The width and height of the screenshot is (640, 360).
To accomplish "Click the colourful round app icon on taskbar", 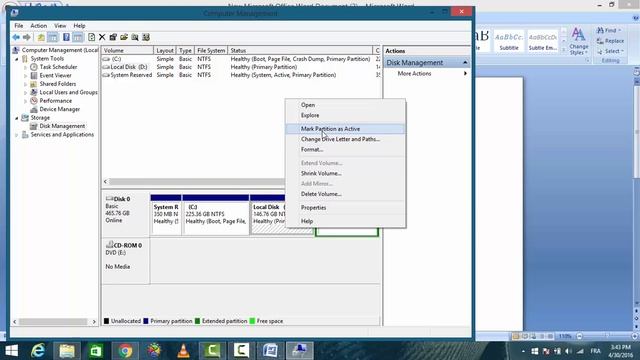I will click(x=154, y=351).
